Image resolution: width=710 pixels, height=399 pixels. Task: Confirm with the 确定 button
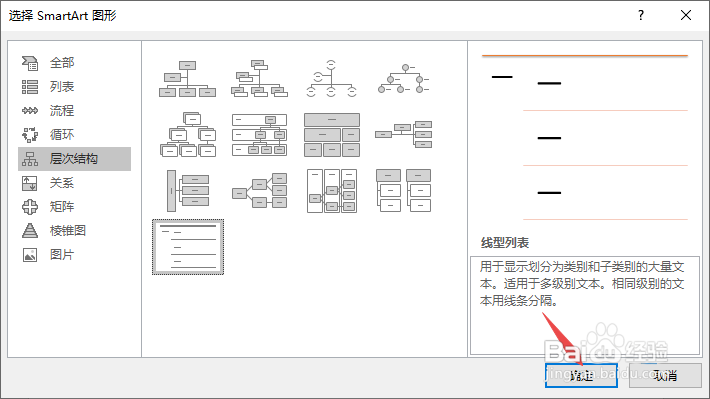(x=581, y=375)
